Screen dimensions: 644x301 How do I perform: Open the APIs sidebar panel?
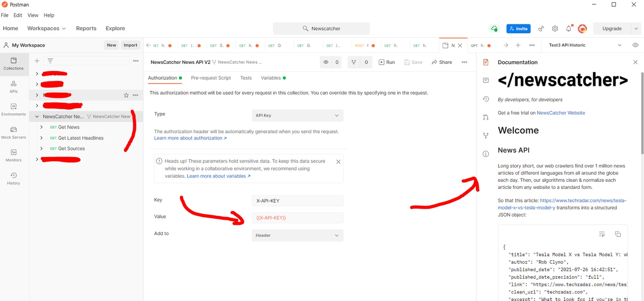pyautogui.click(x=13, y=87)
